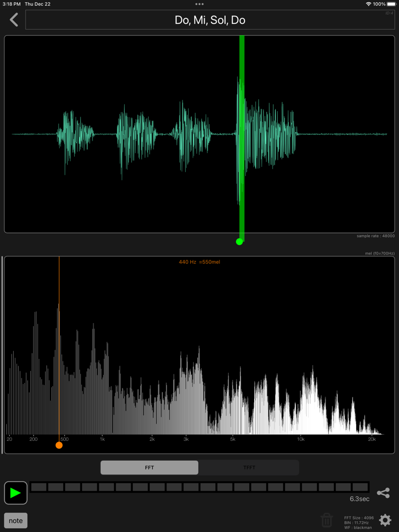The height and width of the screenshot is (532, 399).
Task: Click the sample rate : 48000 label
Action: (x=376, y=236)
